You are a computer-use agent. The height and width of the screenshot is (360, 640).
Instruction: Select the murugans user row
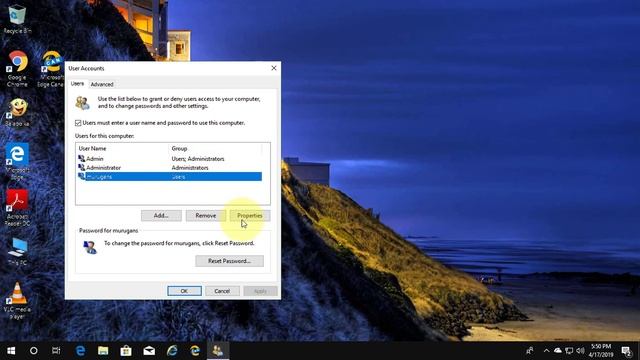pos(169,177)
